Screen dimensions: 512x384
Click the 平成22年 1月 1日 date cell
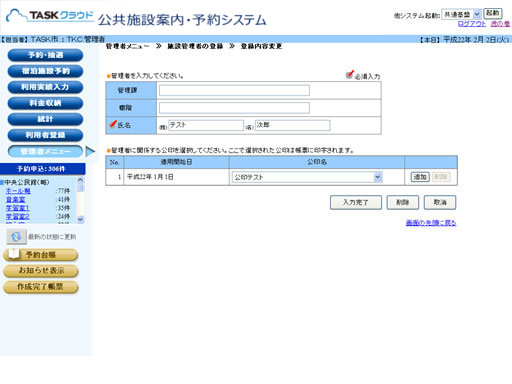[x=176, y=177]
